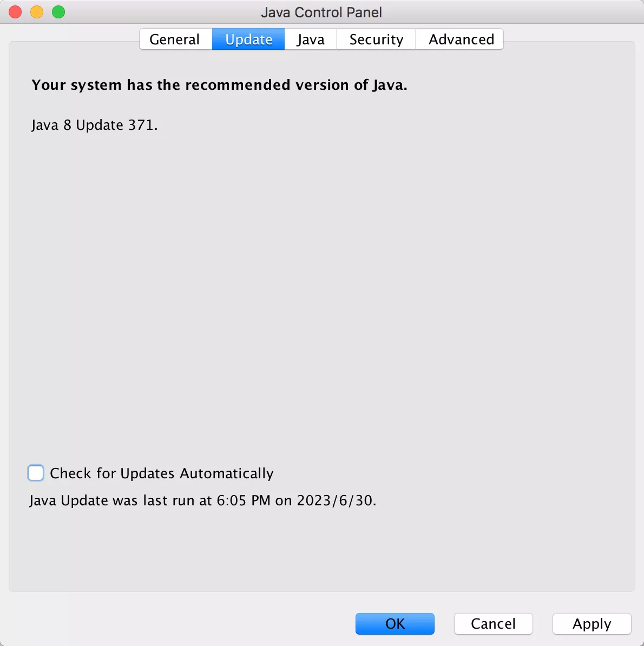Select the Update tab
This screenshot has height=646, width=644.
tap(248, 39)
